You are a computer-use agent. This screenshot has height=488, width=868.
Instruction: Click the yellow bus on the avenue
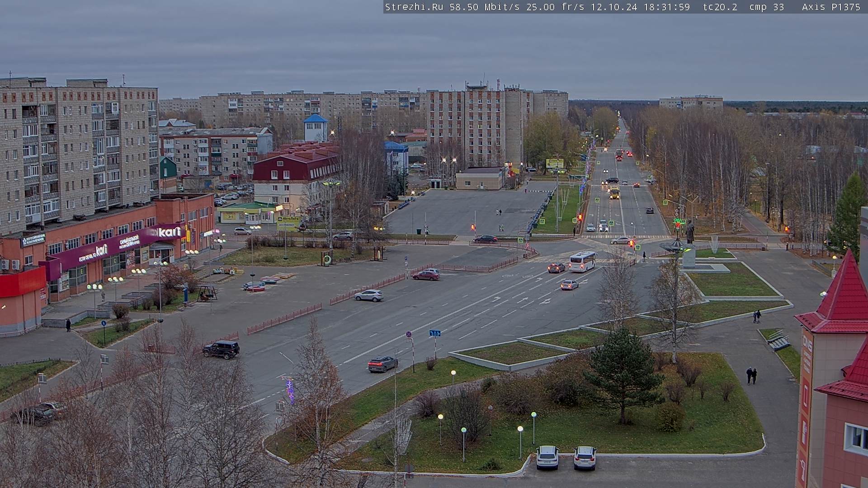pos(613,193)
